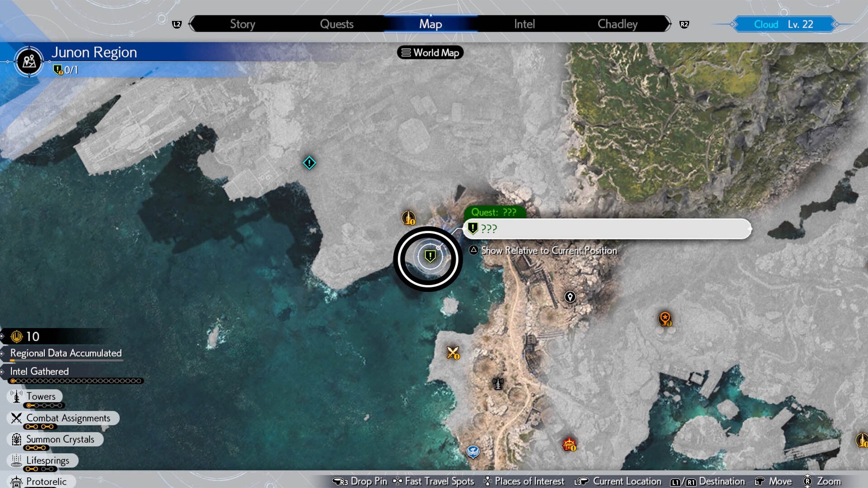Click the Intel Gathered progress bar

click(76, 381)
